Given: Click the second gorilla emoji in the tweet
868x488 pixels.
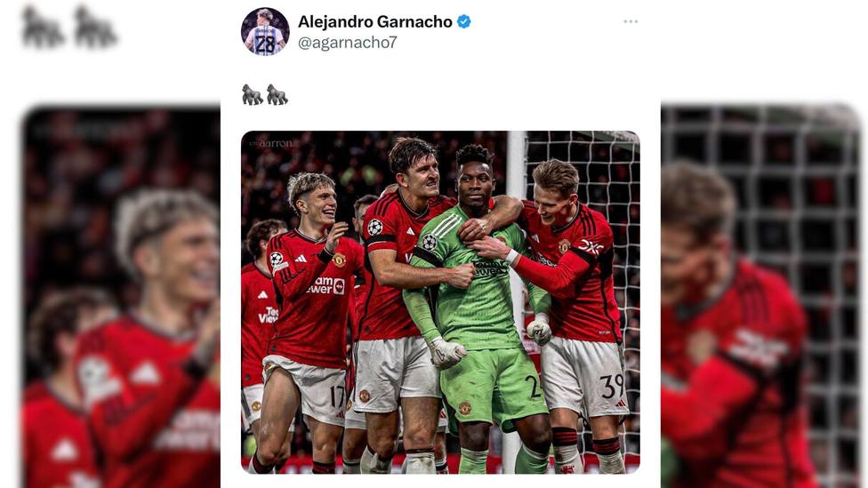Looking at the screenshot, I should [277, 94].
